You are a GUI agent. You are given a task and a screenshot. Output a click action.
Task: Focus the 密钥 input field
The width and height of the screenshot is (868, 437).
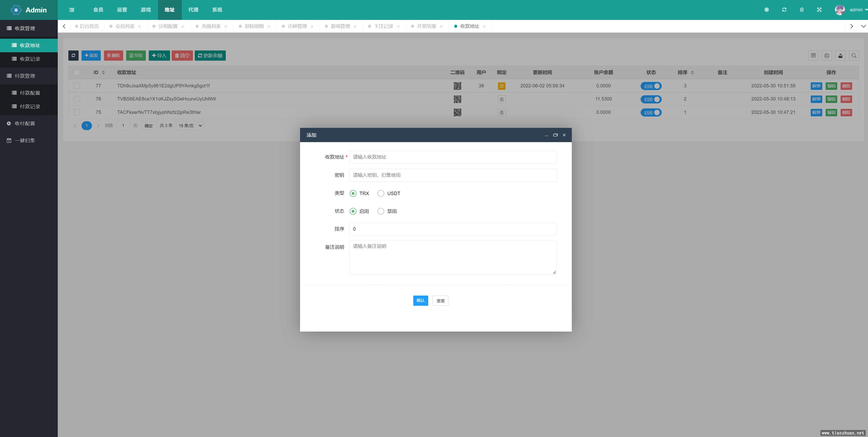point(453,175)
